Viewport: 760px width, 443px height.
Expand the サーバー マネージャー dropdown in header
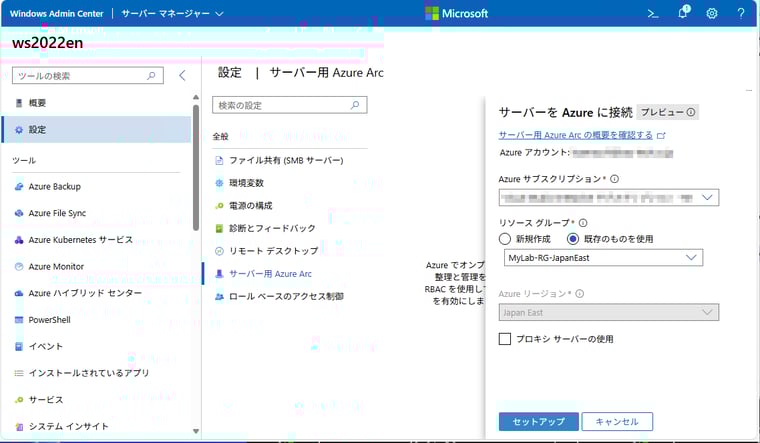coord(172,14)
